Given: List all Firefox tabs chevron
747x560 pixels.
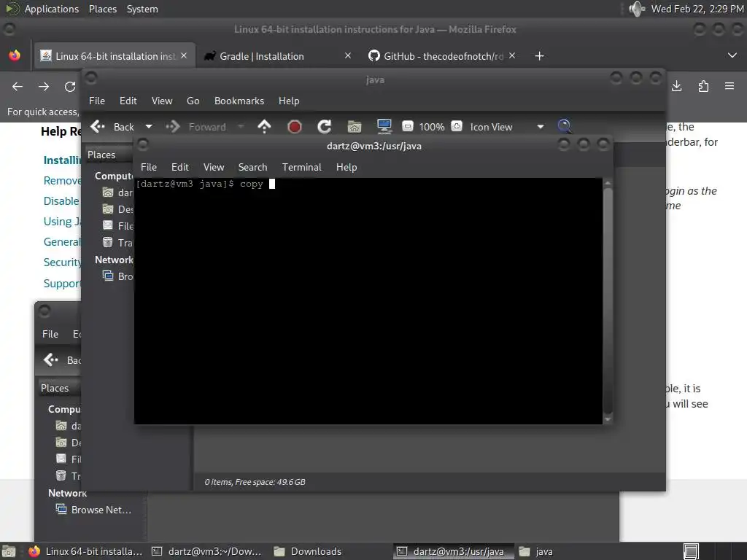Looking at the screenshot, I should tap(732, 55).
